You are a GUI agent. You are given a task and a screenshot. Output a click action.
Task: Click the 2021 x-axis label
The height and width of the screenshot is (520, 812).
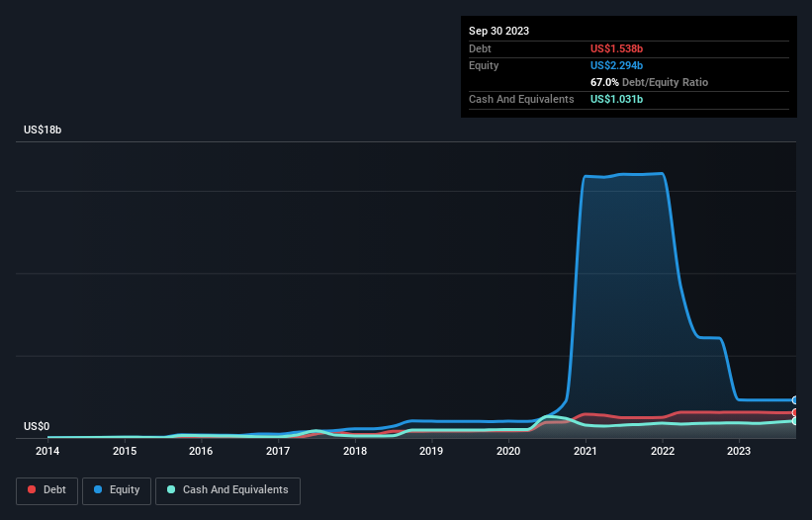click(x=586, y=451)
